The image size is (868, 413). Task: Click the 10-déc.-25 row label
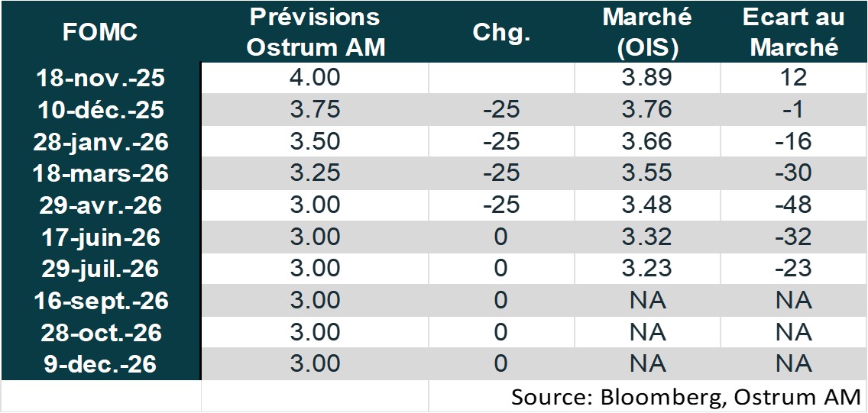tap(100, 110)
